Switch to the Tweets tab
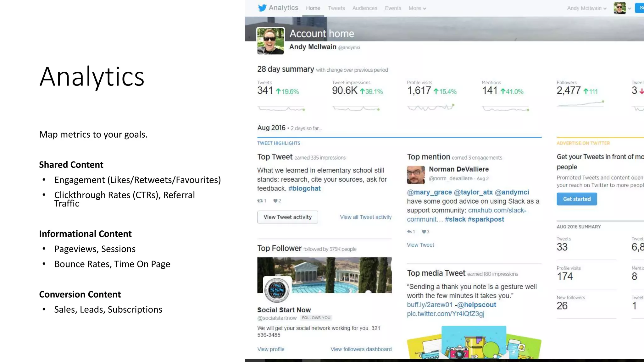 pos(336,8)
